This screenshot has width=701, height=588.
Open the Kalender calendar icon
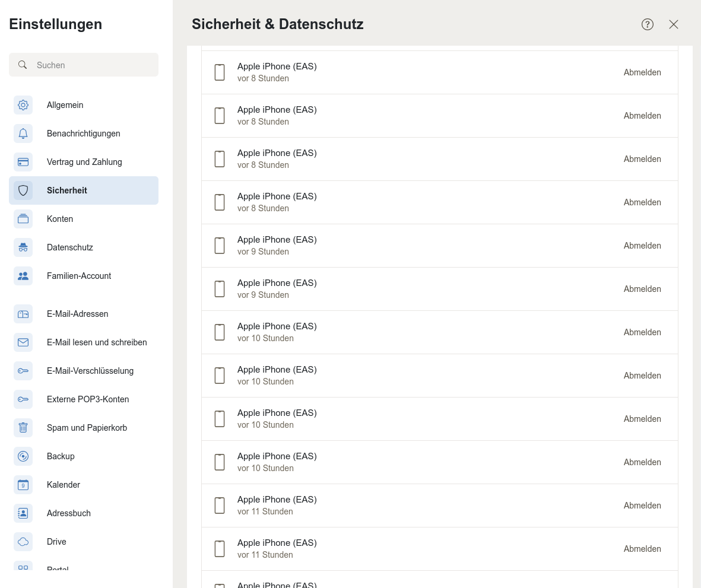(23, 485)
